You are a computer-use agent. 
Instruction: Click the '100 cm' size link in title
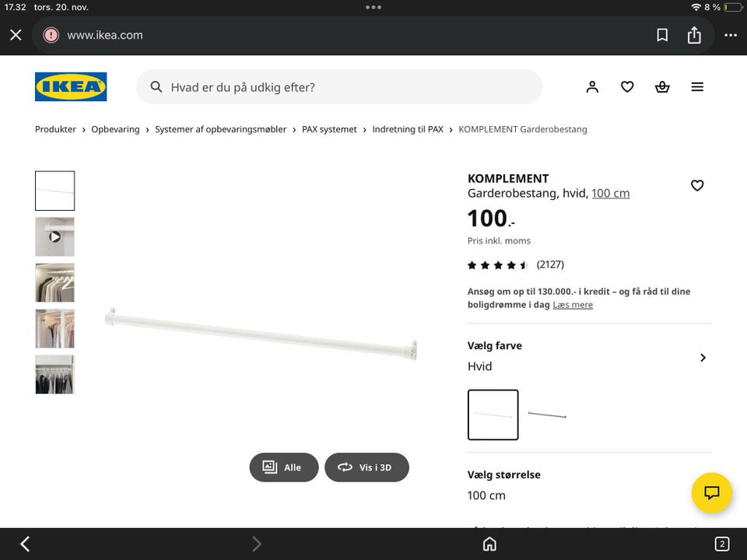click(610, 194)
